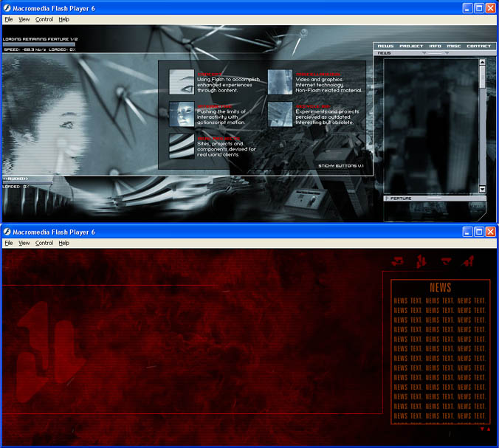Click the right triangle arrow on news bar
The height and width of the screenshot is (448, 499).
pos(447,53)
